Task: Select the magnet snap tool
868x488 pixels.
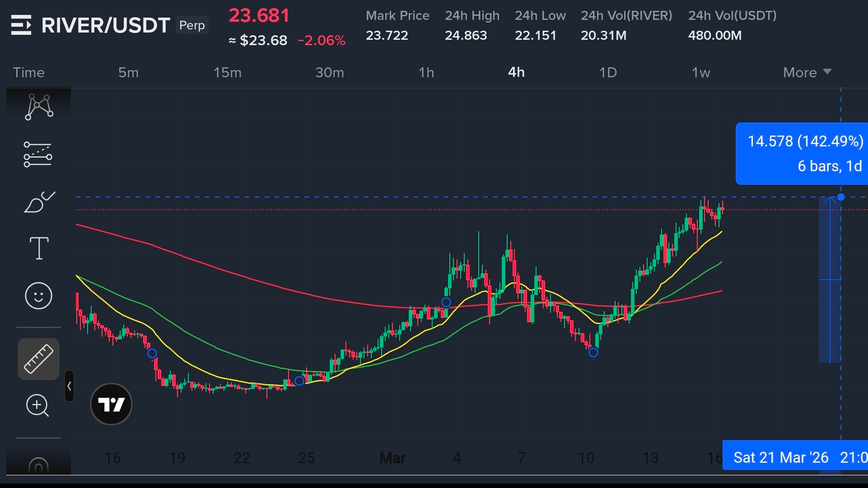Action: pos(38,465)
